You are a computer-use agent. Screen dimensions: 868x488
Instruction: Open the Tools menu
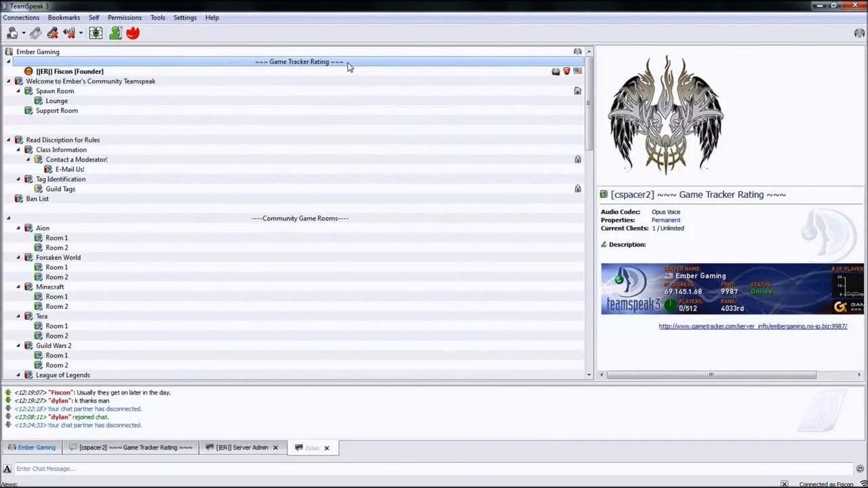[157, 18]
